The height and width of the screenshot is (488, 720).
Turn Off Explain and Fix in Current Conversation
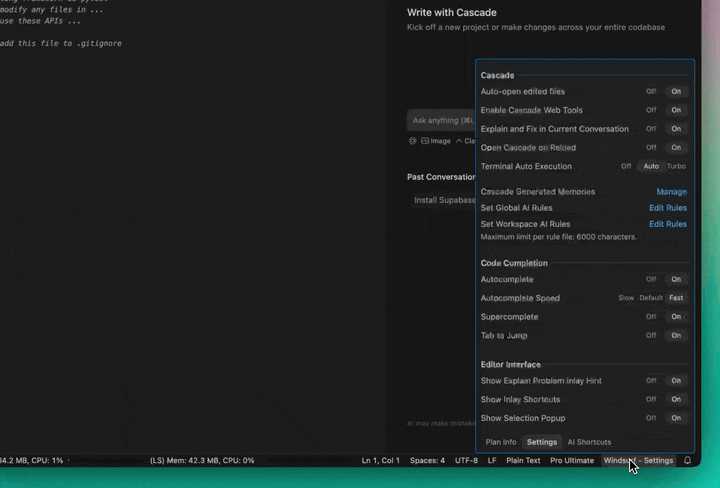click(651, 129)
